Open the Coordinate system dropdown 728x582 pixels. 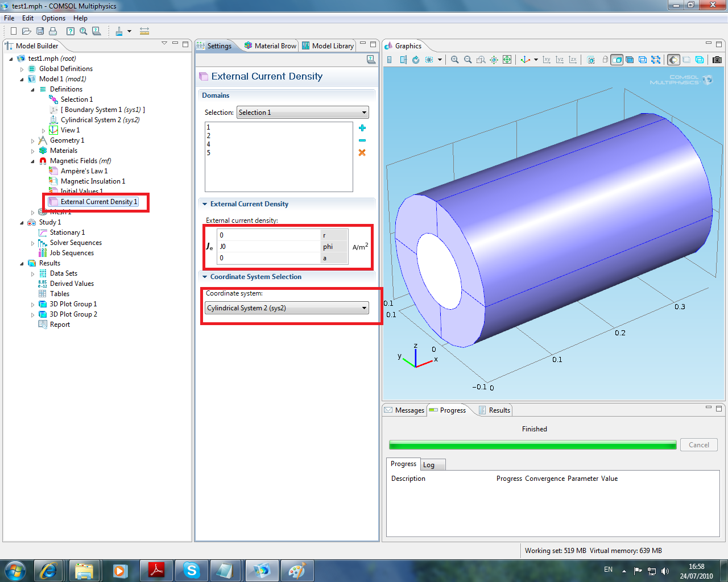287,308
